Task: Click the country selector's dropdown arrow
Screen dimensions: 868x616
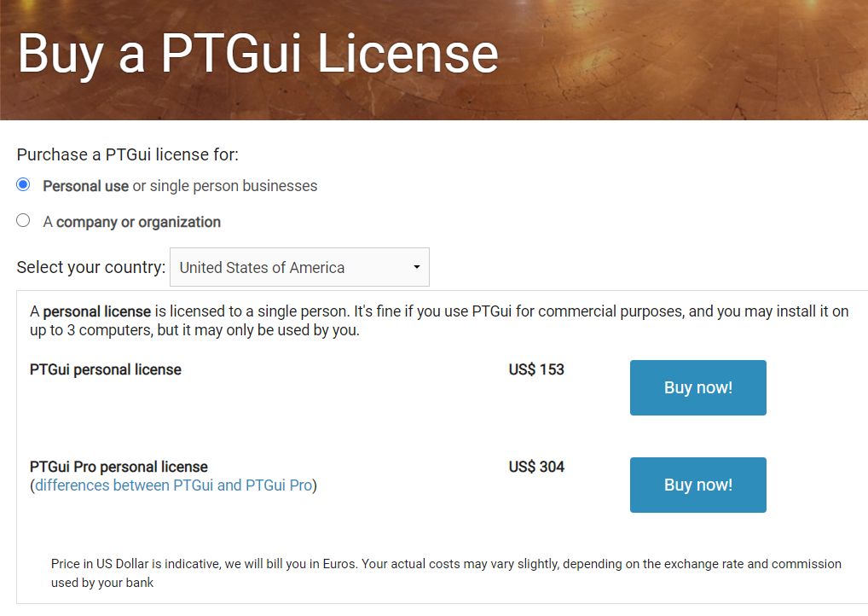Action: pos(417,267)
